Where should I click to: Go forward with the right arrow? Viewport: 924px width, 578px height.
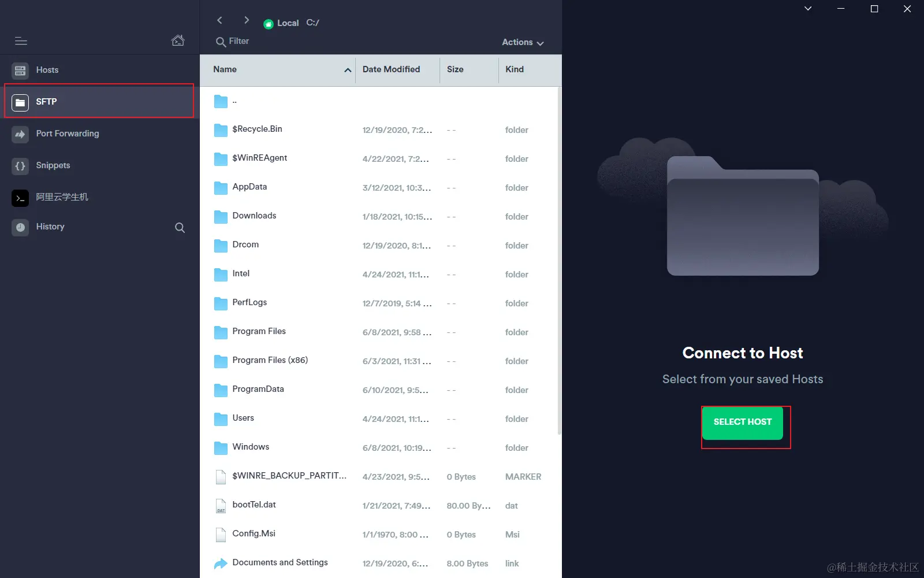(x=247, y=20)
